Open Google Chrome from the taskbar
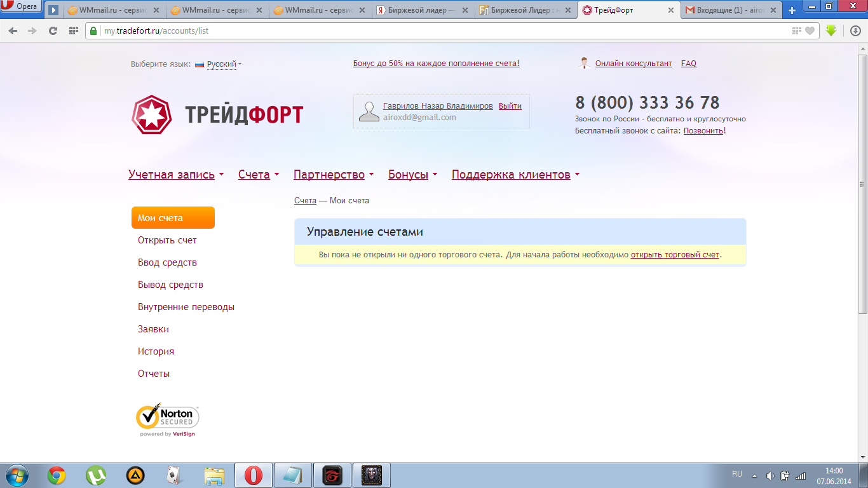This screenshot has height=488, width=868. click(57, 475)
